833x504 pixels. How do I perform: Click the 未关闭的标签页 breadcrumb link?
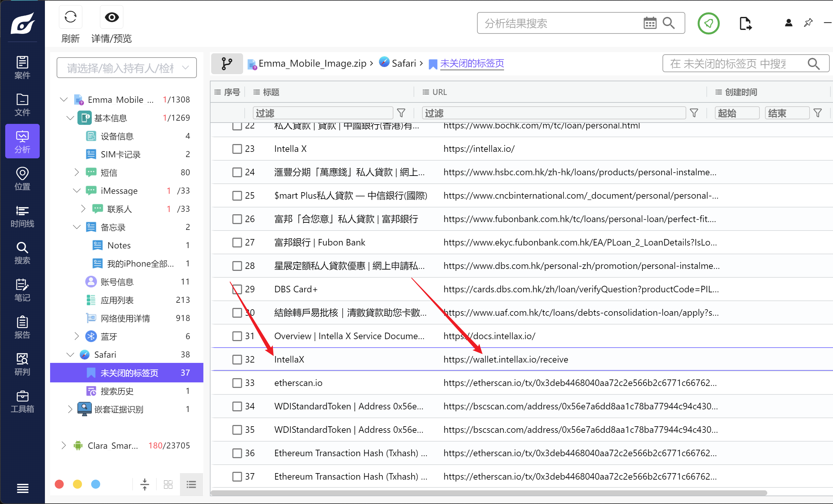click(x=471, y=63)
